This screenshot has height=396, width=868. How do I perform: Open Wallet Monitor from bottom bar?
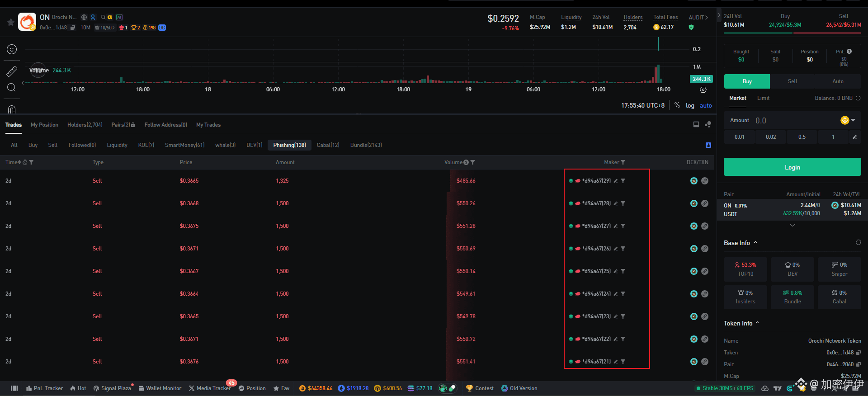(x=160, y=388)
